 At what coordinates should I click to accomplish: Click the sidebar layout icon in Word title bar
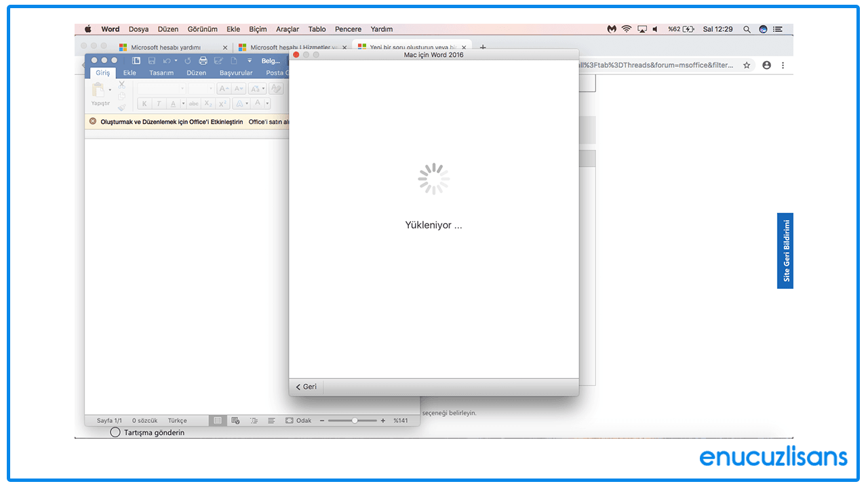[x=136, y=60]
